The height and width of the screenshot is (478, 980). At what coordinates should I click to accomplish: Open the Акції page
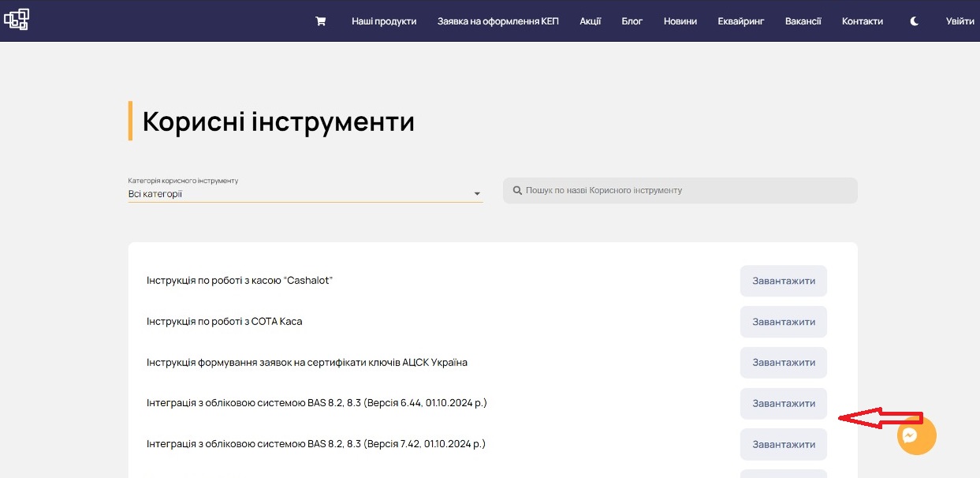591,21
